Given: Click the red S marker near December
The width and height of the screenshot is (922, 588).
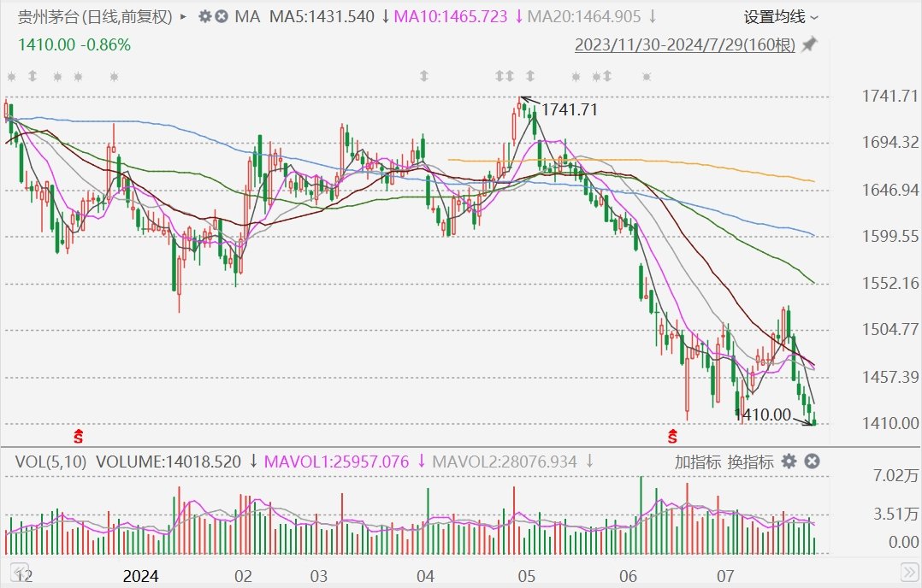Looking at the screenshot, I should tap(78, 436).
